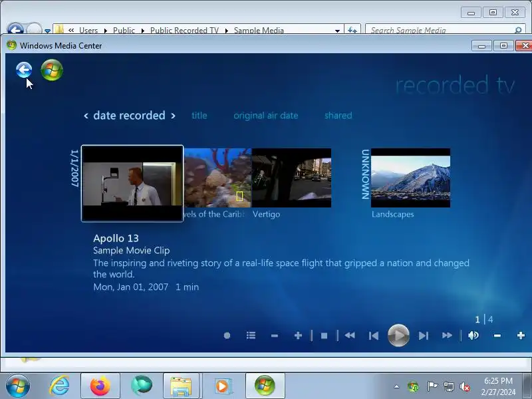Open the Media Center green start button
Screen dimensions: 532x399
click(52, 70)
